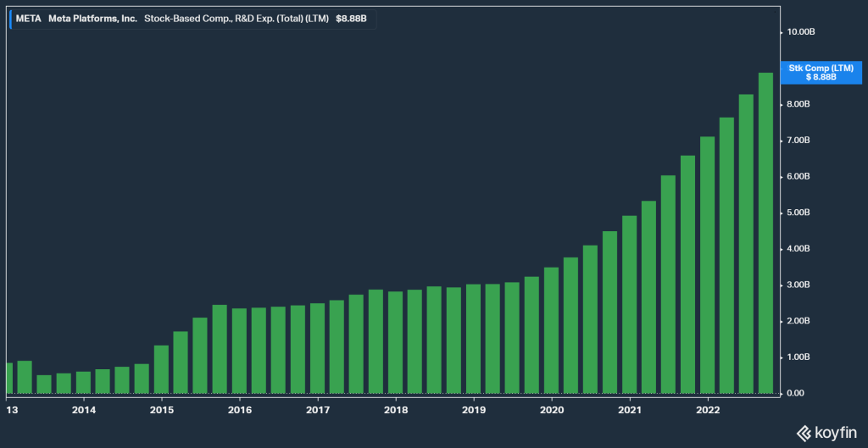Click the 6.00B y-axis label
This screenshot has height=448, width=868.
pyautogui.click(x=798, y=177)
